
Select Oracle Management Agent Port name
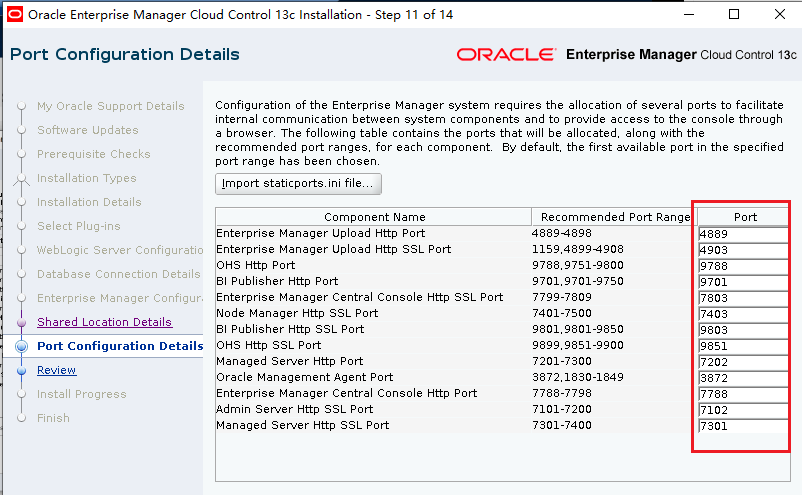(305, 377)
